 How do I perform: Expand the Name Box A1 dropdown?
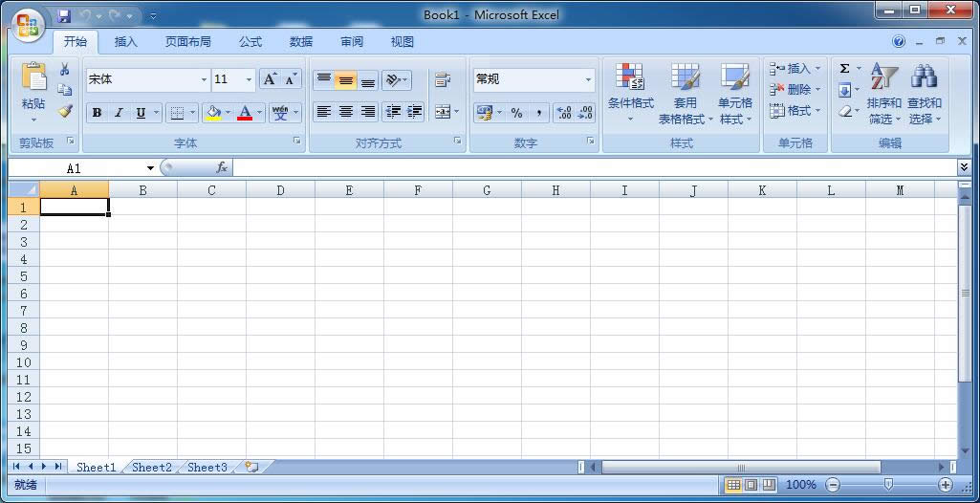[x=151, y=168]
